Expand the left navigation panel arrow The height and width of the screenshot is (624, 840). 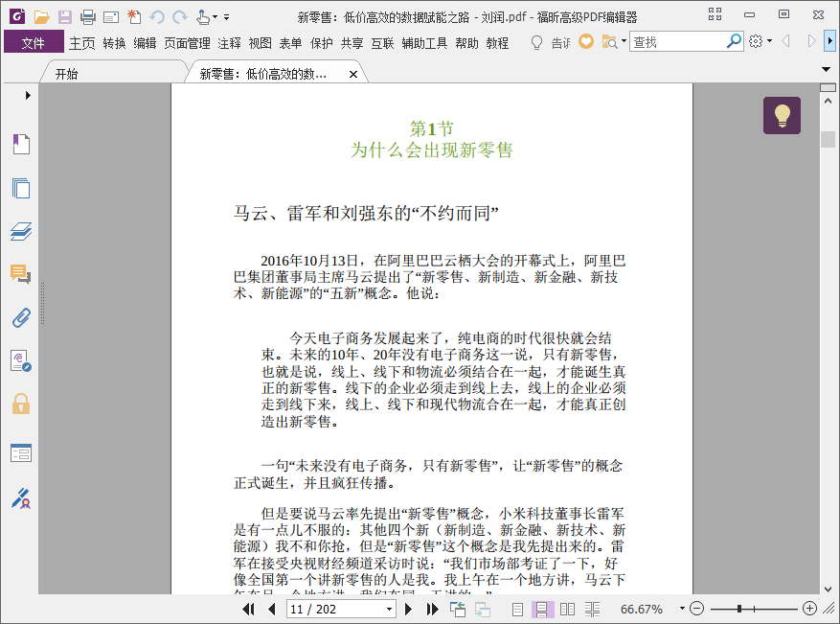pyautogui.click(x=28, y=96)
